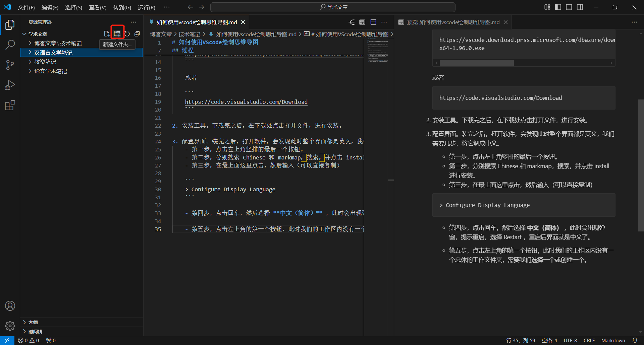Change indentation via 空格: 4
This screenshot has height=345, width=644.
click(x=549, y=340)
